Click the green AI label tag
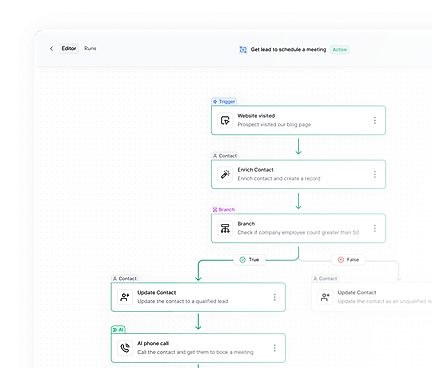432x368 pixels. point(118,330)
